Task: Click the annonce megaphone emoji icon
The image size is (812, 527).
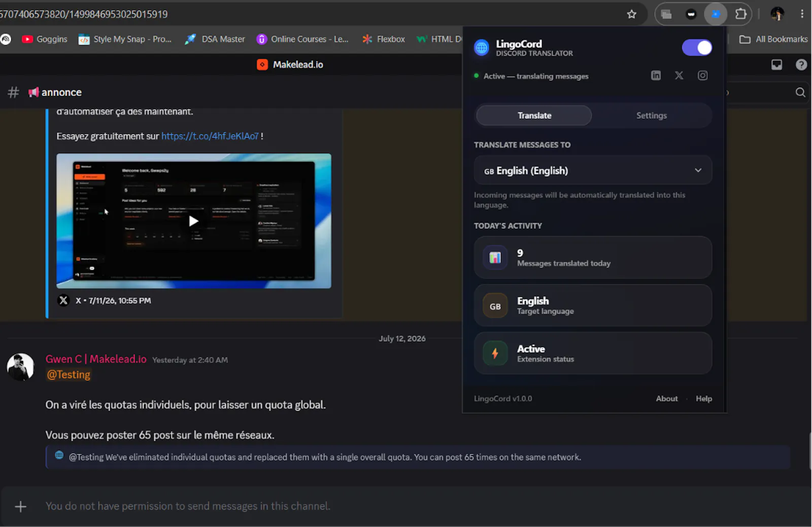Action: [33, 92]
